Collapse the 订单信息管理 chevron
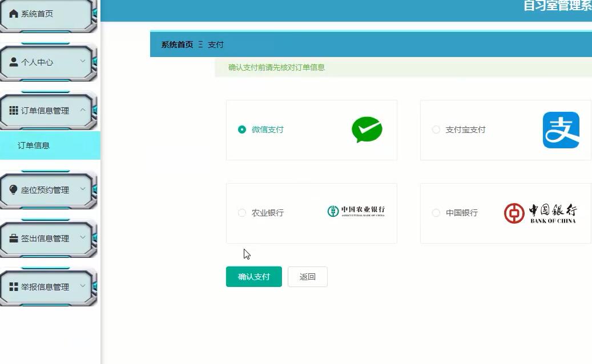Screen dimensions: 592x364 coord(83,110)
